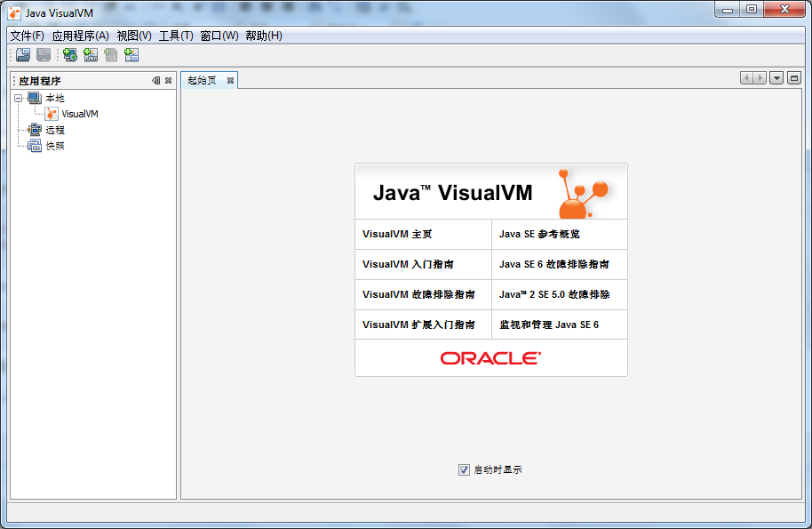This screenshot has height=529, width=812.
Task: Open the 视图(V) menu
Action: pos(134,36)
